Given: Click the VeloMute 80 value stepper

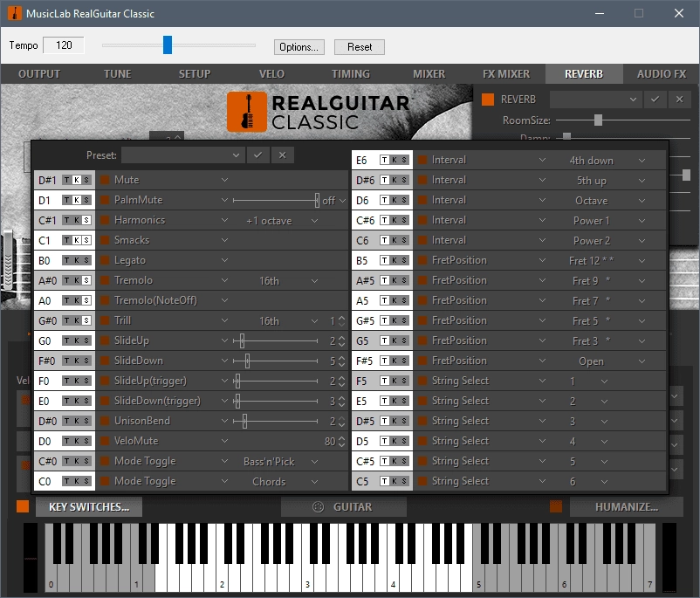Looking at the screenshot, I should pos(341,441).
